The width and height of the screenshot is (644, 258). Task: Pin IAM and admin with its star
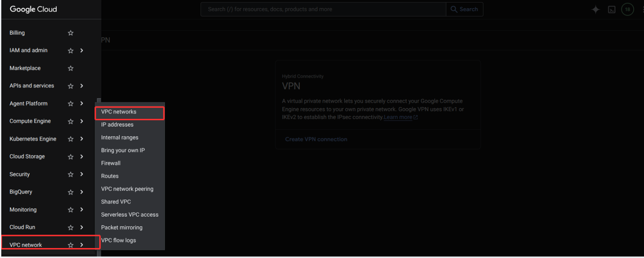tap(71, 51)
